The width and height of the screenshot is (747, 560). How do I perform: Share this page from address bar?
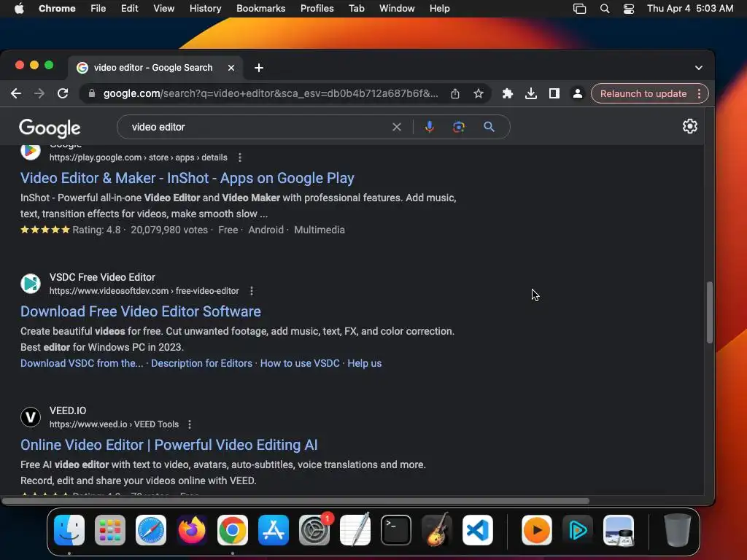455,93
